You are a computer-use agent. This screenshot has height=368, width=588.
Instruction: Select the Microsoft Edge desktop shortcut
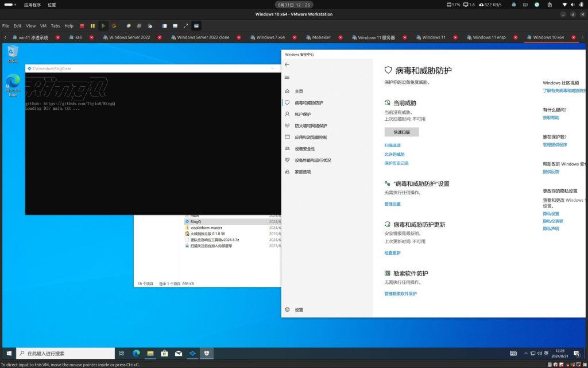tap(13, 86)
